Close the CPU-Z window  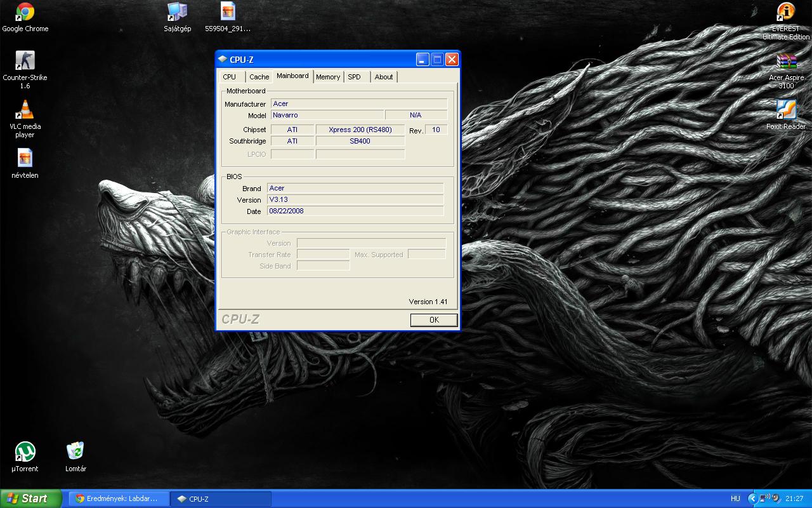[452, 59]
